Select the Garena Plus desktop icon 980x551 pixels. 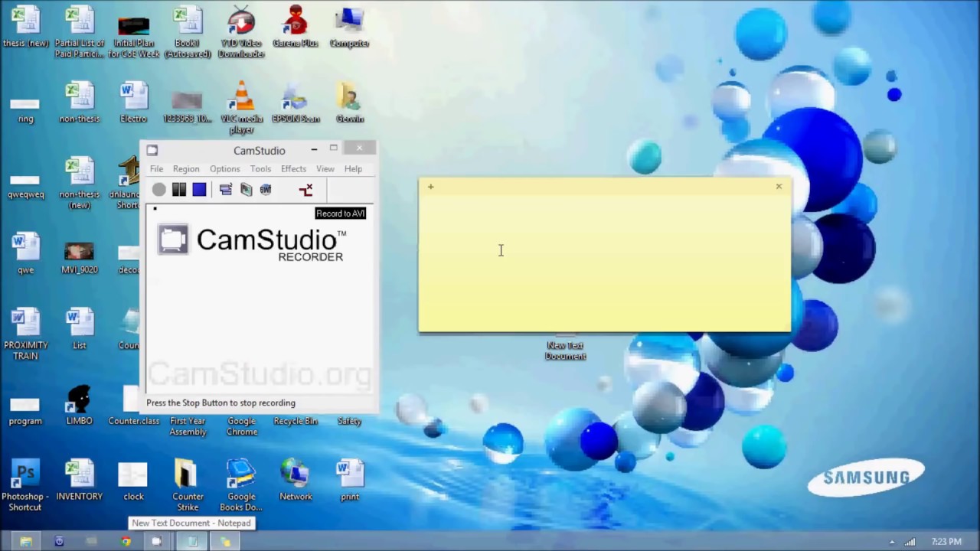[x=295, y=28]
